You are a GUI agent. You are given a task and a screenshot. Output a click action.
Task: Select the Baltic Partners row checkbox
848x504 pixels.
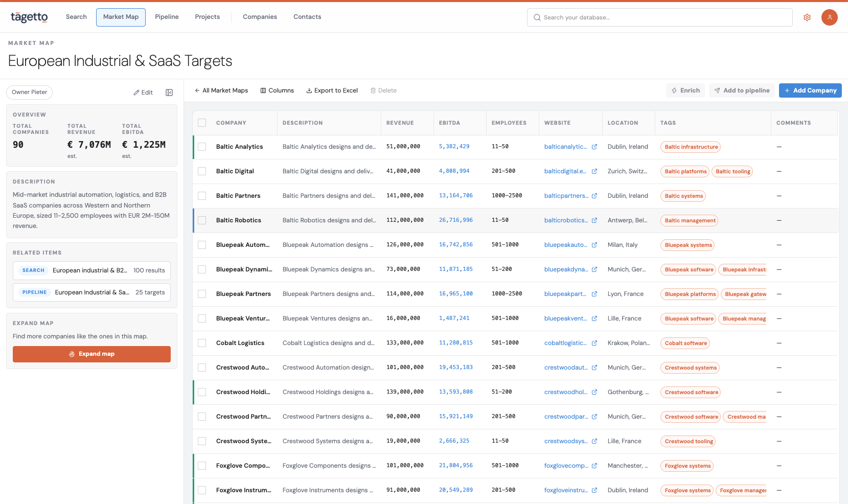(x=202, y=196)
